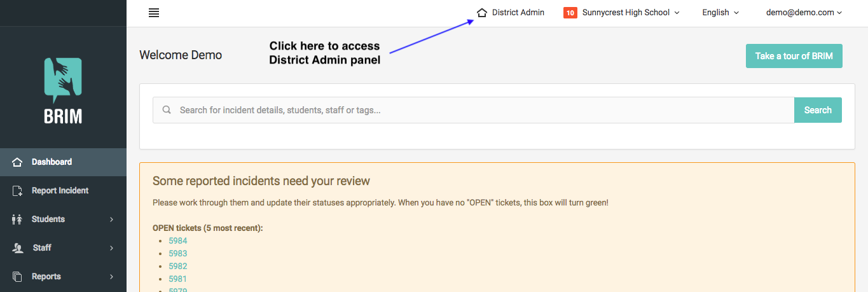Click the search magnifier icon
868x292 pixels.
tap(167, 110)
